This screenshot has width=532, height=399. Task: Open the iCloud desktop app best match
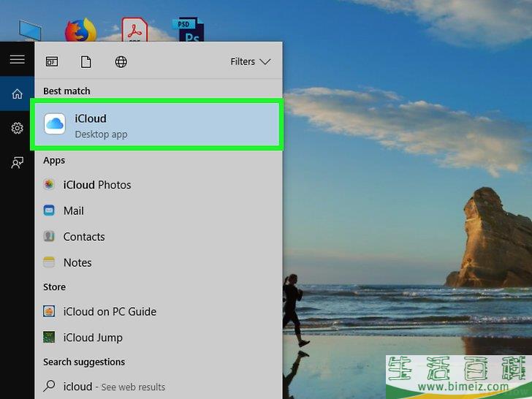tap(156, 124)
